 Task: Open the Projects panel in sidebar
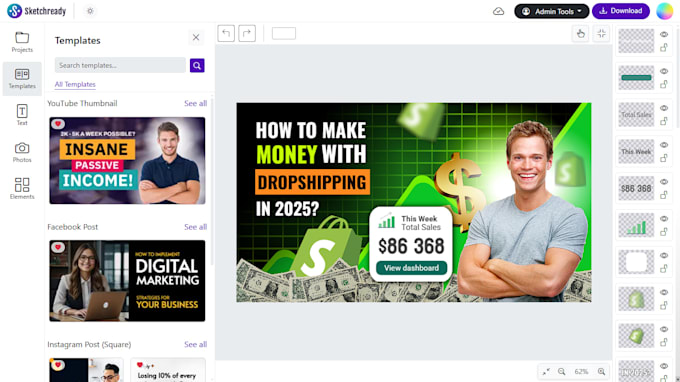click(22, 42)
